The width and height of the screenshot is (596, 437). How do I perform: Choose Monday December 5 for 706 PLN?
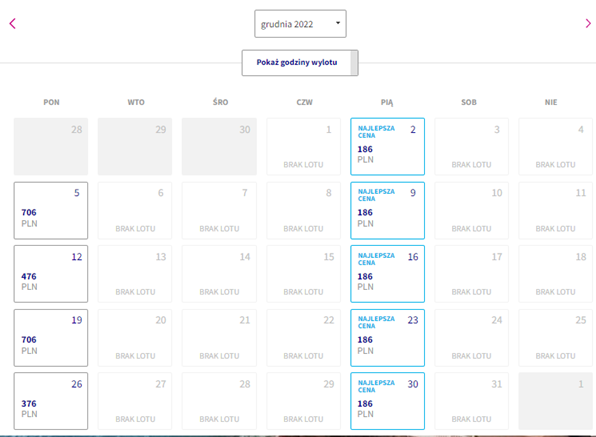(x=51, y=211)
